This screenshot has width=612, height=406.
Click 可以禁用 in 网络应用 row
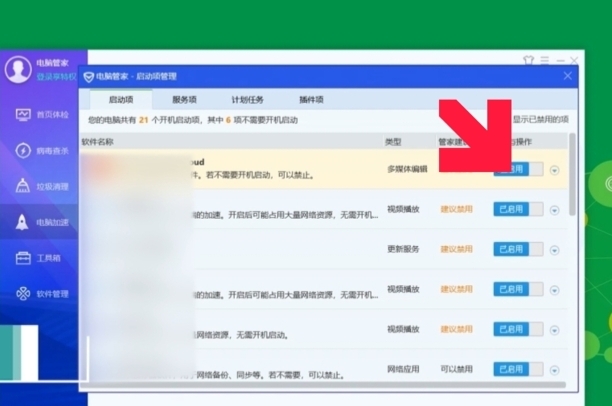tap(456, 369)
